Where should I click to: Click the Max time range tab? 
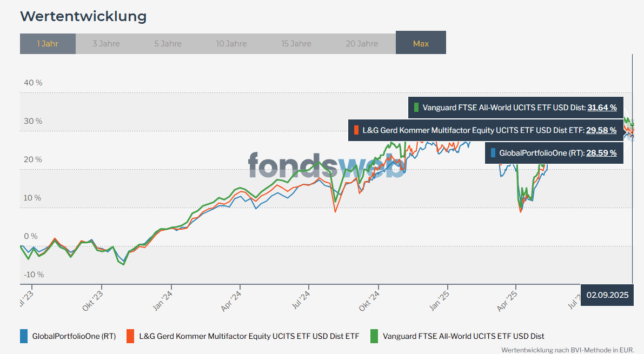421,44
